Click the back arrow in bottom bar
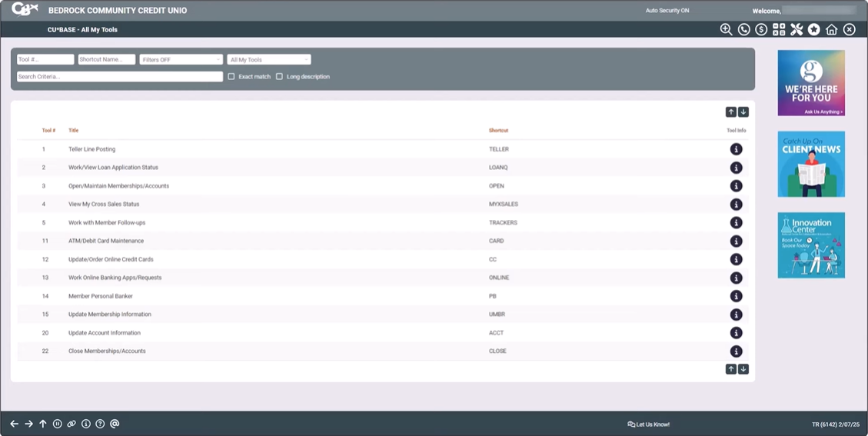 [15, 424]
